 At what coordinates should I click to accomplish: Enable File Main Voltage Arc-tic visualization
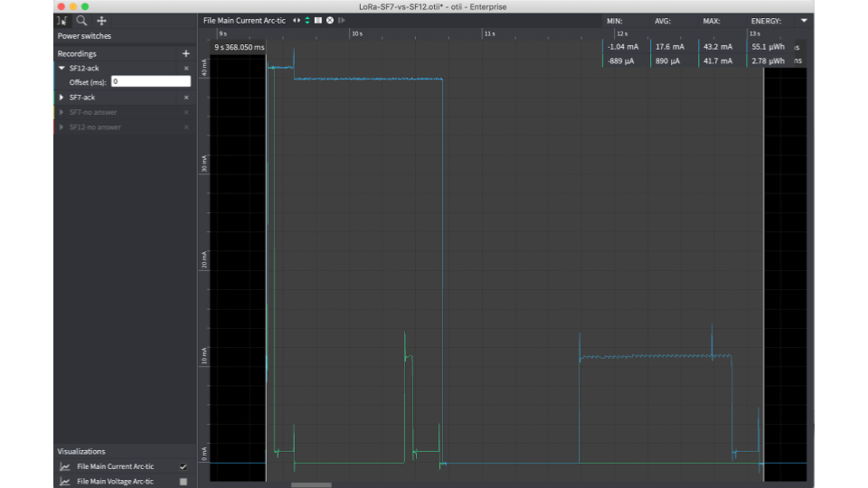pos(184,482)
